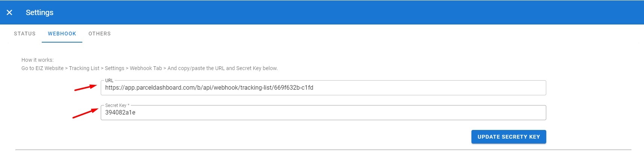The height and width of the screenshot is (168, 644).
Task: Switch to the Status tab
Action: tap(25, 34)
